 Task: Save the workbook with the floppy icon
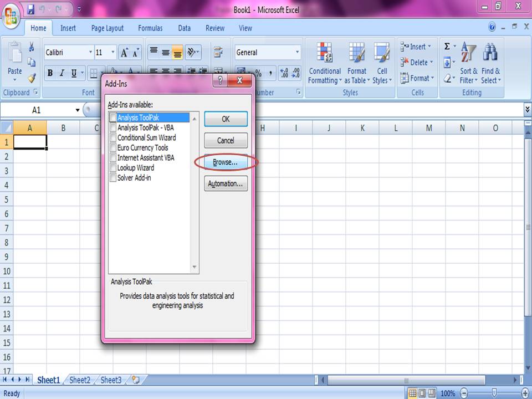[x=31, y=9]
